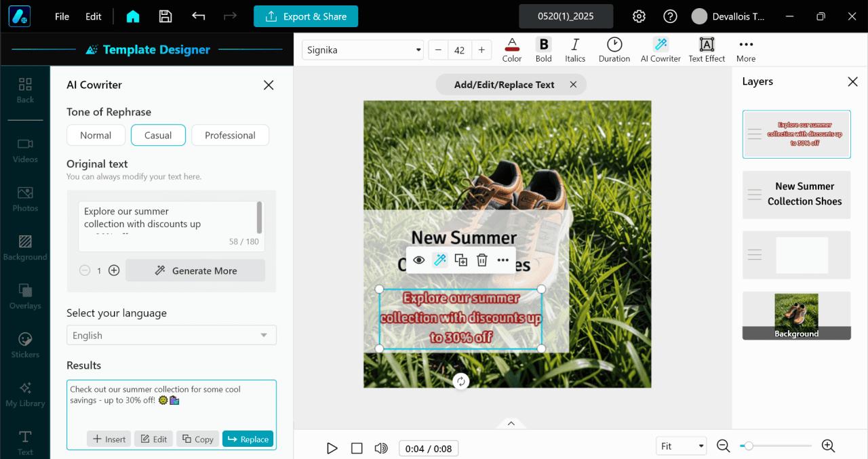Select the Casual tone of rephrase

(158, 135)
